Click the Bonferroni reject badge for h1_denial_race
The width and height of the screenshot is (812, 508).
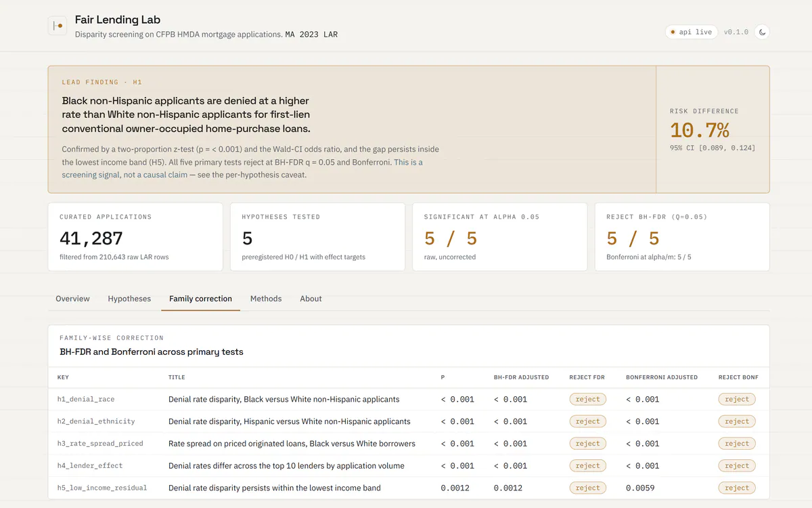737,399
